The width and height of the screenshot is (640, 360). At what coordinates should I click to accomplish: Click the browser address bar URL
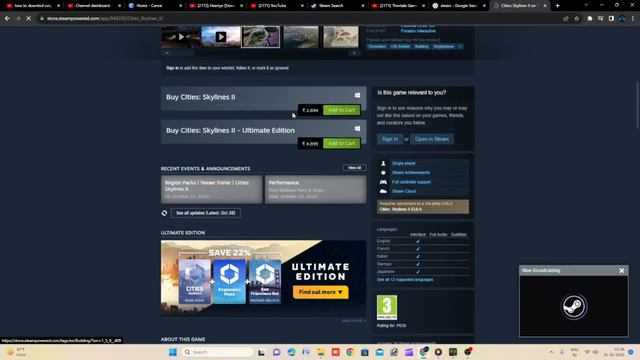pyautogui.click(x=105, y=18)
